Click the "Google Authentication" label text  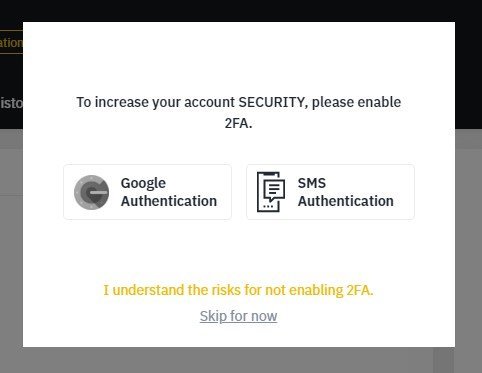pyautogui.click(x=169, y=192)
